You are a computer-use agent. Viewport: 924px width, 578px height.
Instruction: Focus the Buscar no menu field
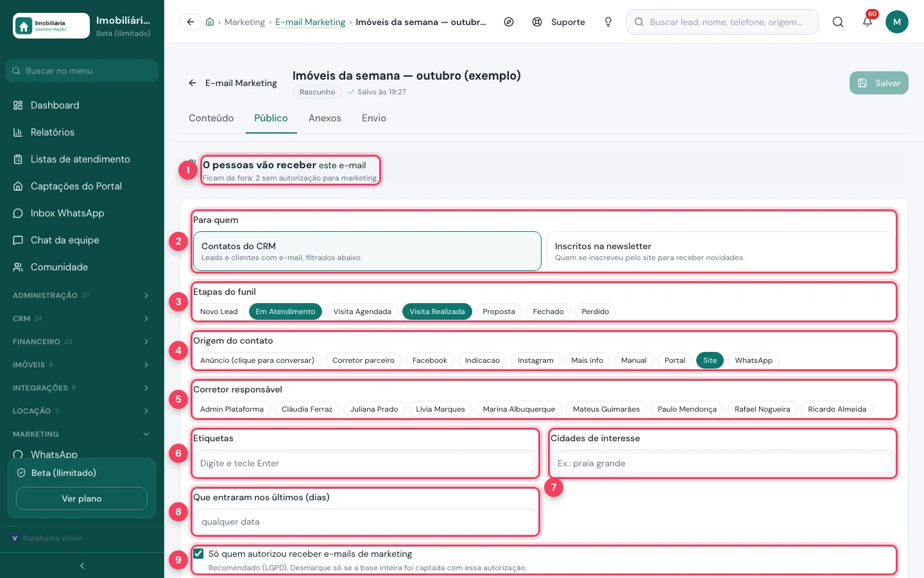(82, 71)
